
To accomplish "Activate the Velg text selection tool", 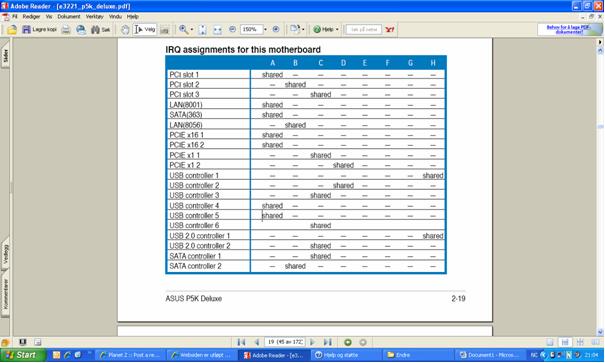I will coord(145,29).
